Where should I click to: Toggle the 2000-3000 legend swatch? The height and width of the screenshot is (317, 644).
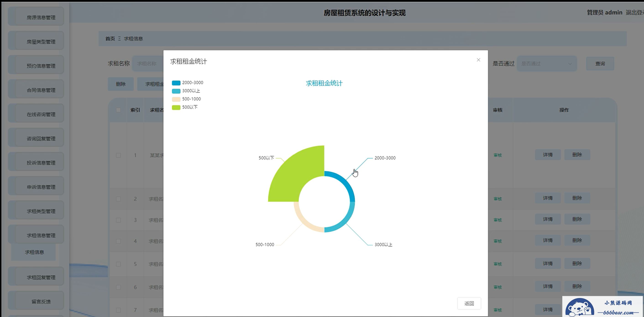[x=176, y=83]
